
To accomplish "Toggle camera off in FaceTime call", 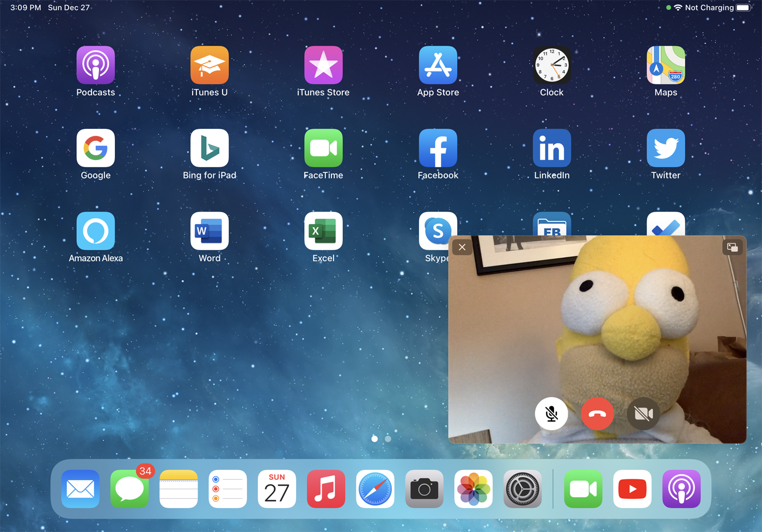I will point(643,414).
